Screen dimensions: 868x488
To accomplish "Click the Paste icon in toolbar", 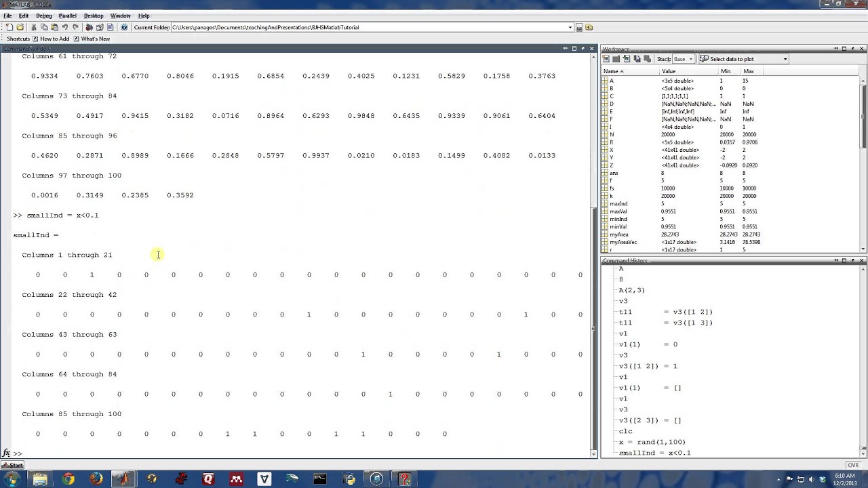I will [54, 27].
